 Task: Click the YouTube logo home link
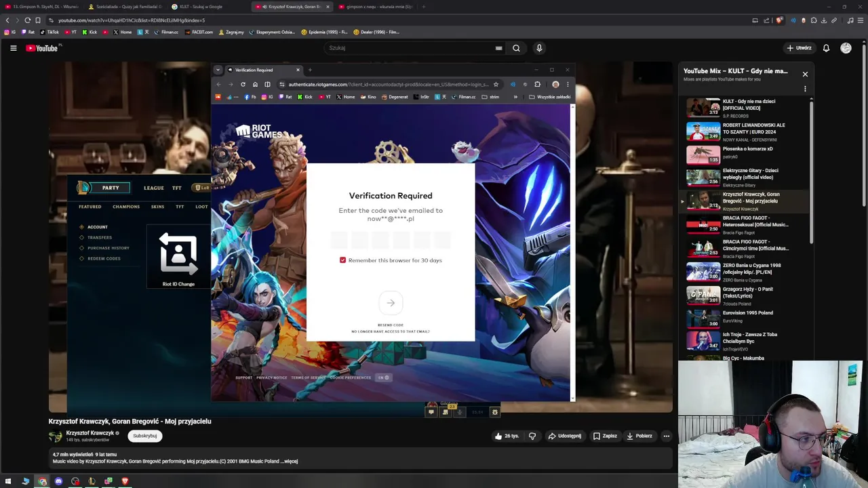42,48
